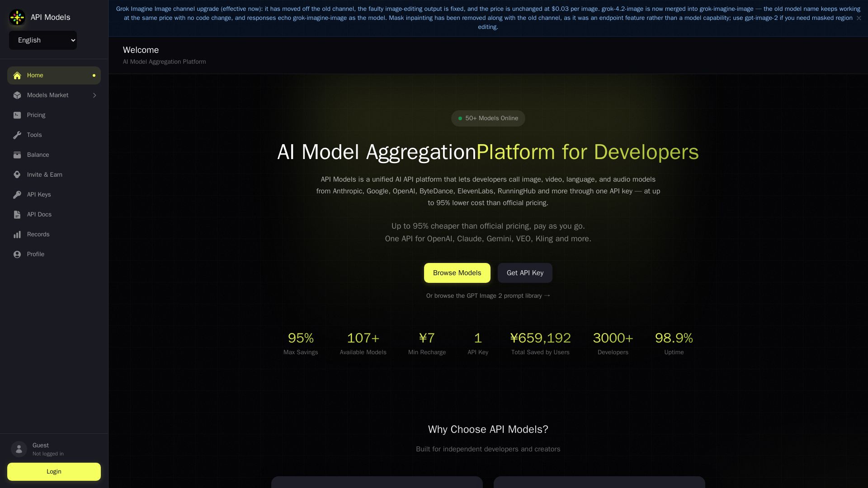Open the API Docs menu item
Screen dimensions: 868x488
click(x=54, y=215)
